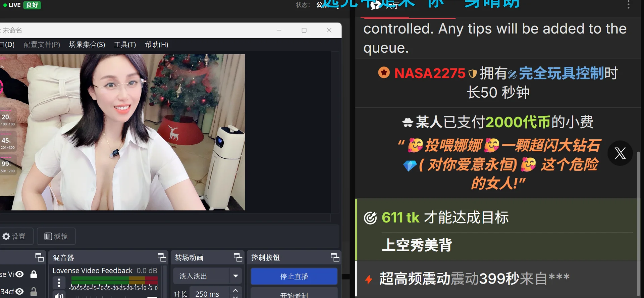Open the chat panel three-dot menu
644x298 pixels.
[x=628, y=5]
